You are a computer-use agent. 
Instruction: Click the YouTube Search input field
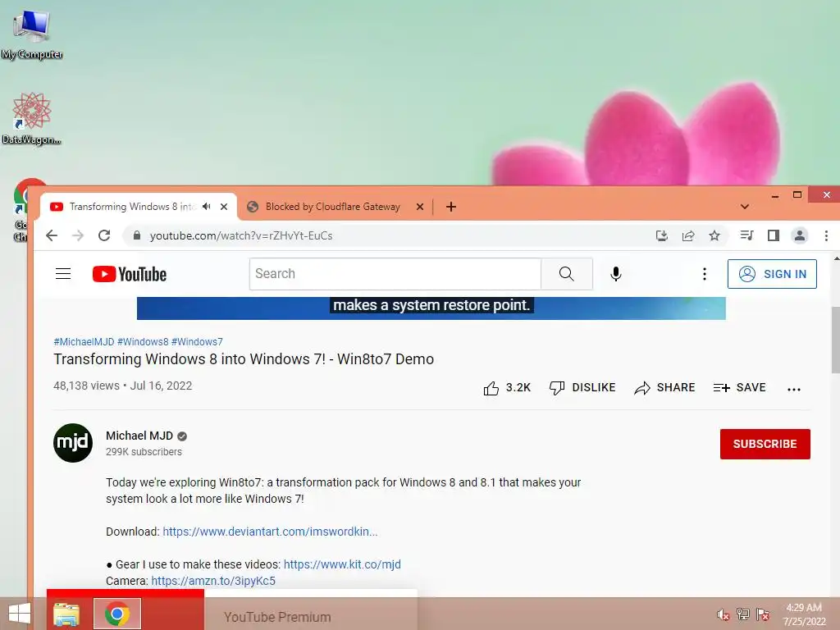pyautogui.click(x=395, y=274)
